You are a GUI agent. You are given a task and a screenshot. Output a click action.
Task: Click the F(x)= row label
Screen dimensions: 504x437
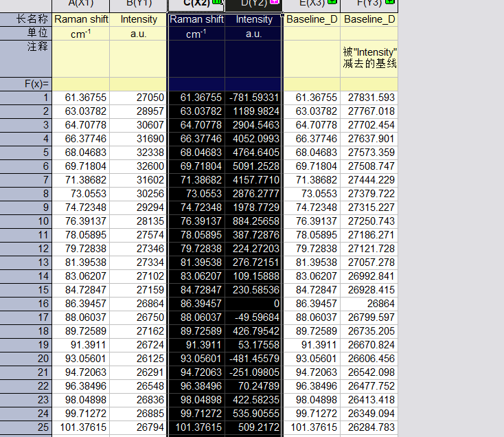tap(26, 84)
